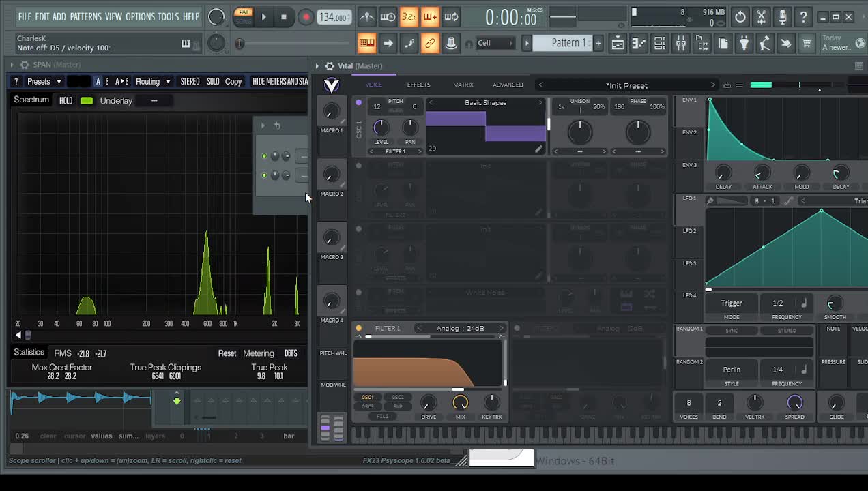Next preset arrow beside Init Preset
The image size is (868, 491).
(x=712, y=85)
